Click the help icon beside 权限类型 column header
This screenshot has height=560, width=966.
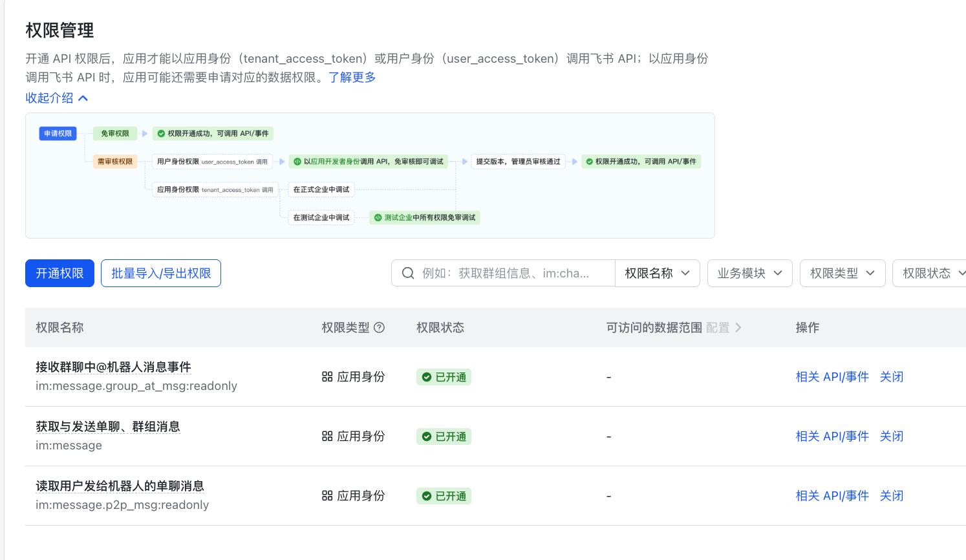[379, 328]
